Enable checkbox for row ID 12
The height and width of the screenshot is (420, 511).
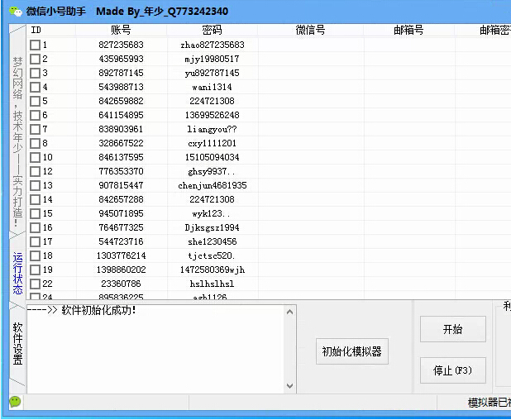pos(35,171)
